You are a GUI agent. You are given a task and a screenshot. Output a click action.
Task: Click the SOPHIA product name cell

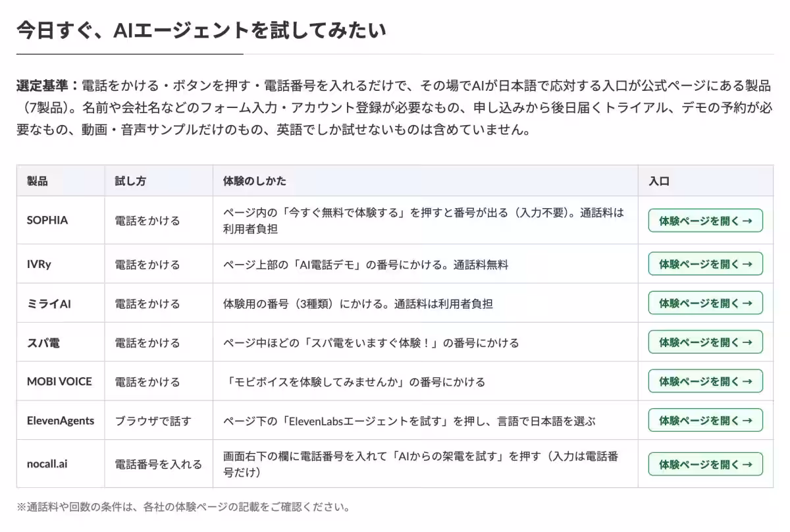pos(61,221)
